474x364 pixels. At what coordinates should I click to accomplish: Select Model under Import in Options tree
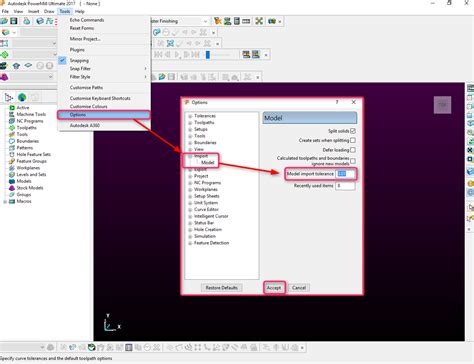(207, 163)
